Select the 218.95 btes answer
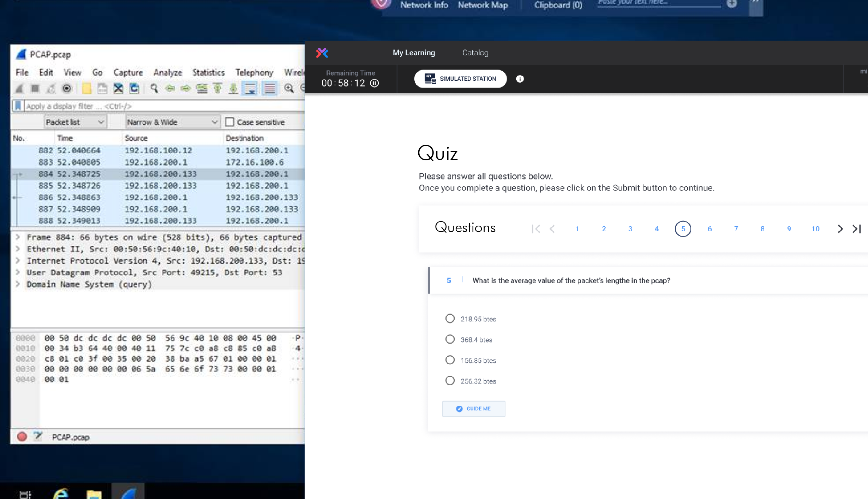The image size is (868, 499). click(450, 319)
